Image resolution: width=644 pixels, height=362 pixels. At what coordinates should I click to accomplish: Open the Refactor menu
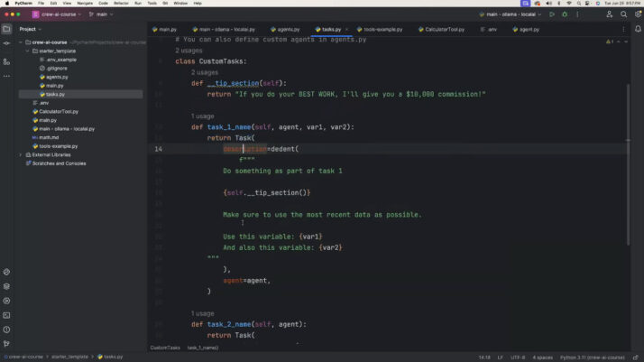point(121,4)
